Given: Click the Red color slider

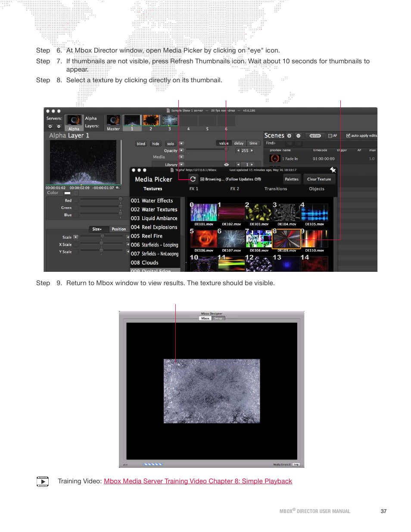Looking at the screenshot, I should coord(102,199).
